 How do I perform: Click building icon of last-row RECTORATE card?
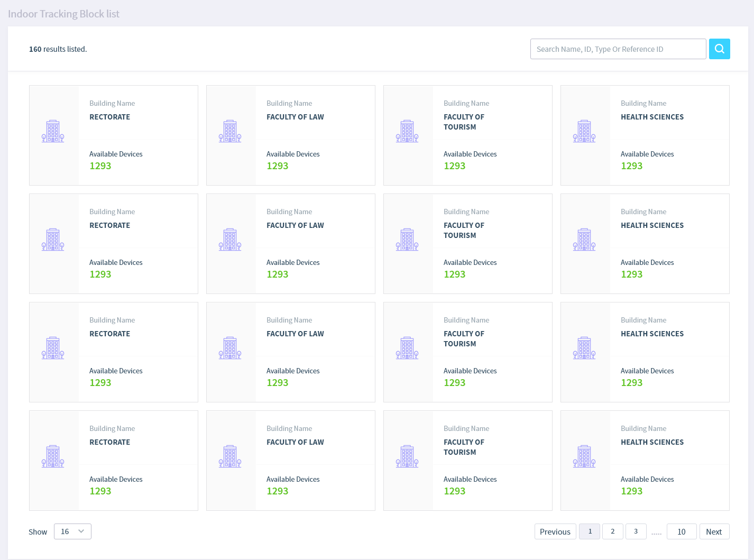[x=53, y=456]
